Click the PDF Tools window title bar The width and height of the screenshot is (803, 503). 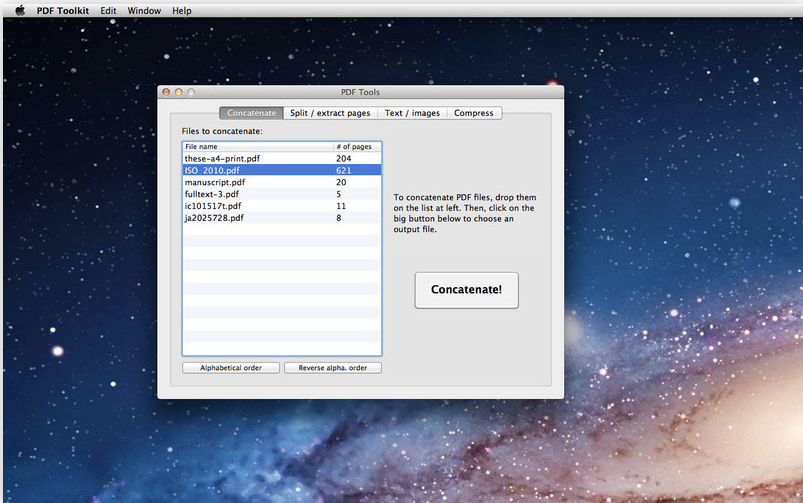tap(361, 92)
